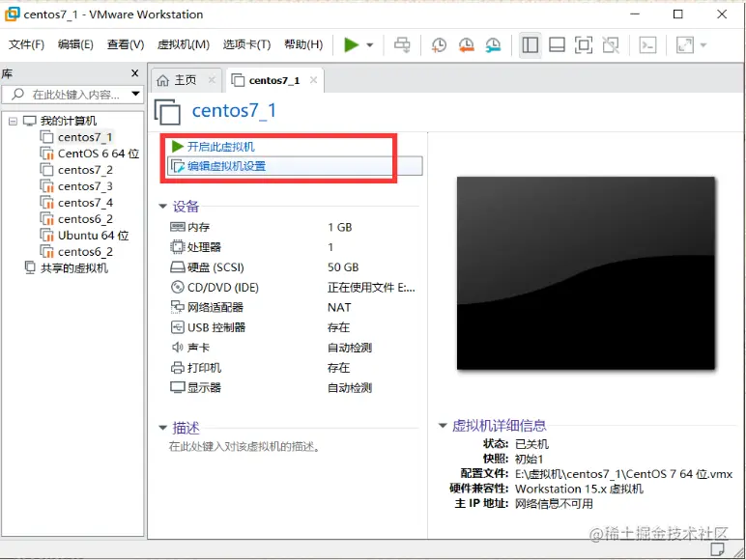The width and height of the screenshot is (746, 560).
Task: Open the 虚拟机(M) menu
Action: pos(184,44)
